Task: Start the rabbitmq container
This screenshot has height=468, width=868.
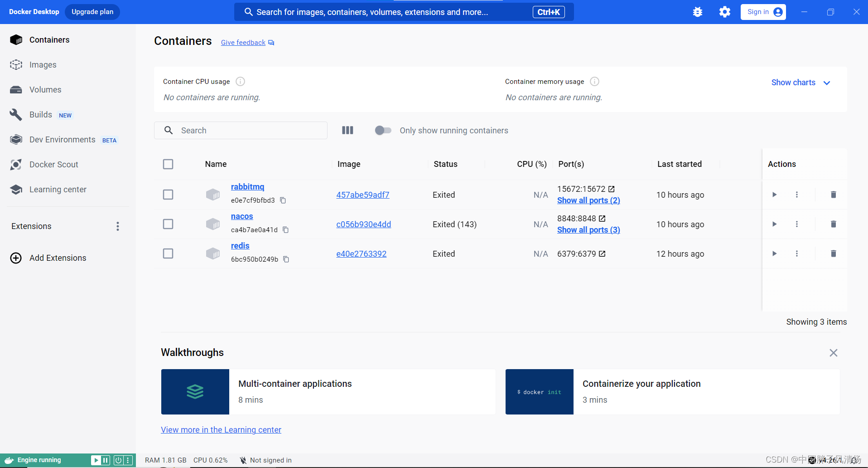Action: (x=775, y=195)
